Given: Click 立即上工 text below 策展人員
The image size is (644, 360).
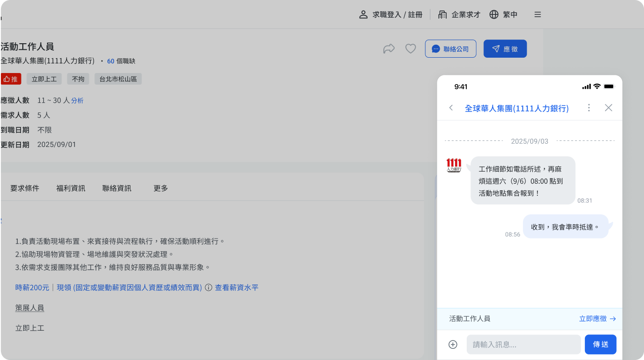Looking at the screenshot, I should (x=30, y=328).
